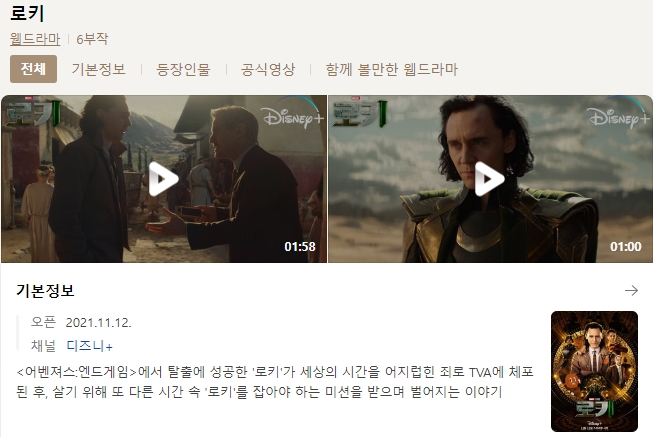Click the Loki poster thumbnail
The height and width of the screenshot is (437, 653).
(x=594, y=371)
